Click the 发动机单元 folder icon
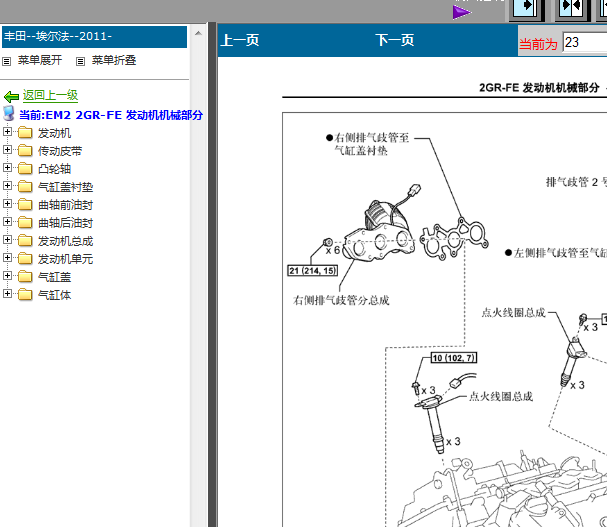The width and height of the screenshot is (607, 527). [25, 259]
